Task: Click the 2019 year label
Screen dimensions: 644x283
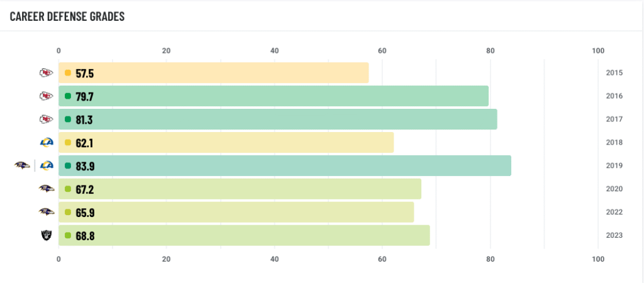Action: pyautogui.click(x=614, y=166)
